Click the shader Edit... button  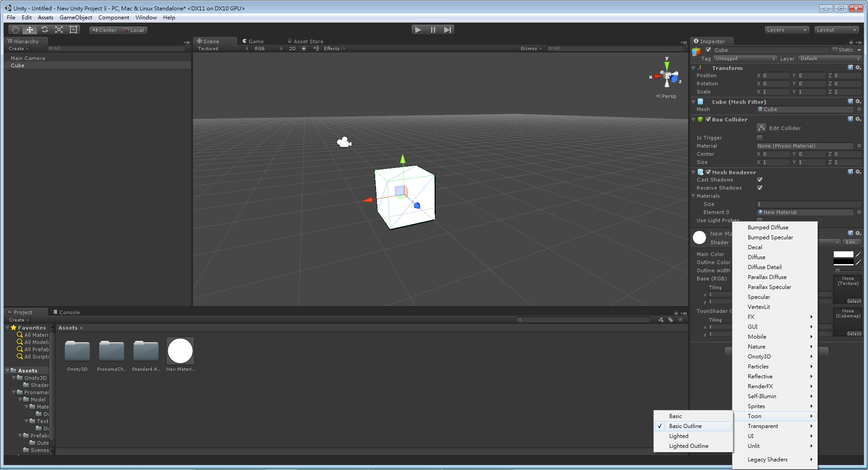[x=852, y=242]
